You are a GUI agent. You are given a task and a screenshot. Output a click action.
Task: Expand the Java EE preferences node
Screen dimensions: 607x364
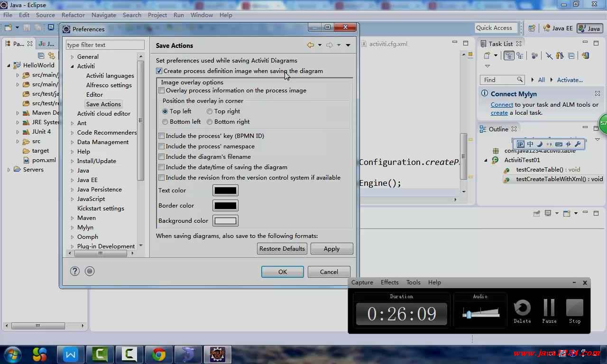73,180
